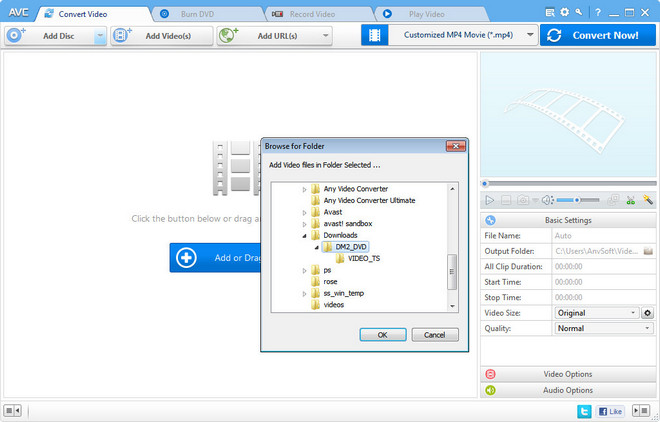Expand the Video Options section
The width and height of the screenshot is (660, 422).
(568, 374)
